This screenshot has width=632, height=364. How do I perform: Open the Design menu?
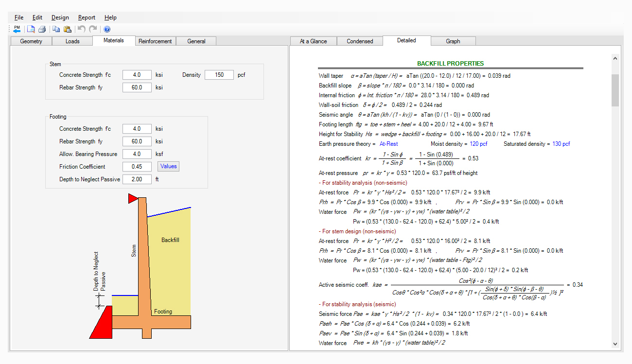[x=60, y=17]
